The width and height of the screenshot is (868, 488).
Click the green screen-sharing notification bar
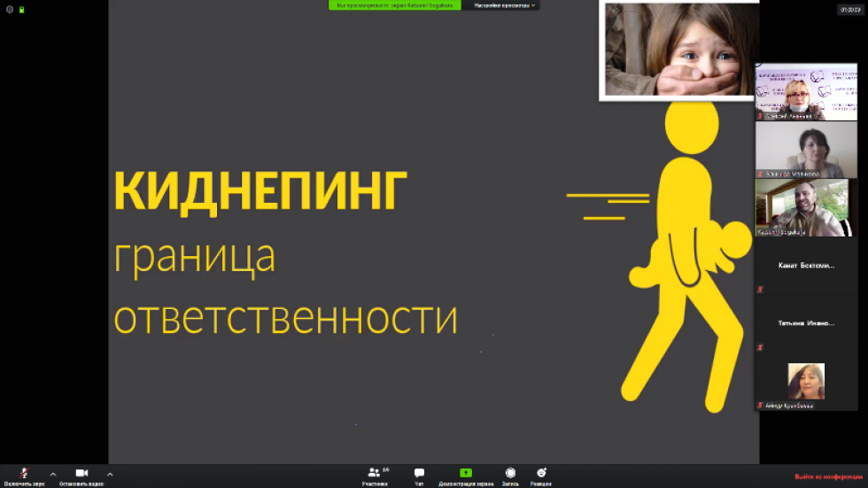[395, 5]
